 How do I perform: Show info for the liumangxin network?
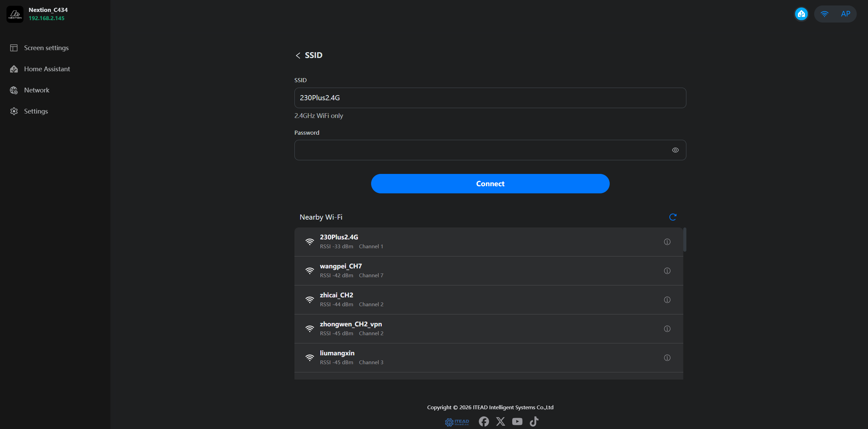(667, 358)
